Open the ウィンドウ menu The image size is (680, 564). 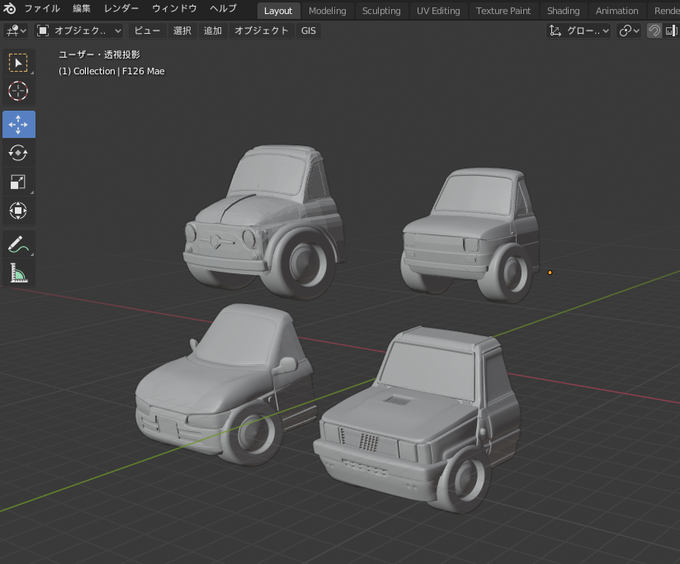pyautogui.click(x=174, y=8)
